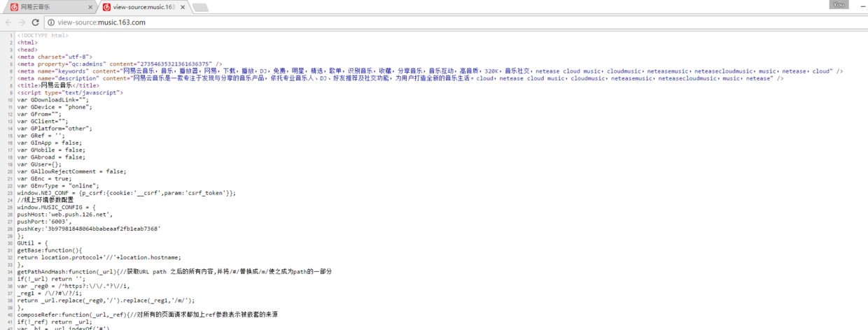Click the browser Back arrow
Screen dimensions: 868x330
point(9,22)
